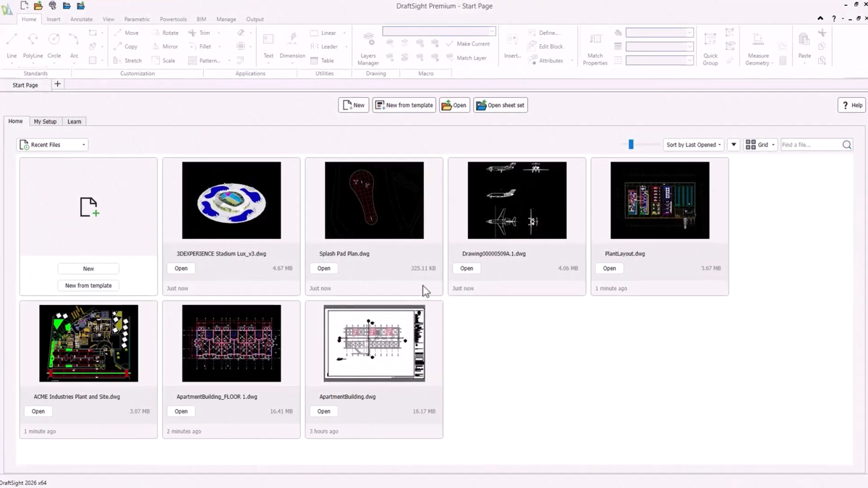Image resolution: width=868 pixels, height=488 pixels.
Task: Open the Splash Pad Plan.dwg file
Action: tap(323, 269)
